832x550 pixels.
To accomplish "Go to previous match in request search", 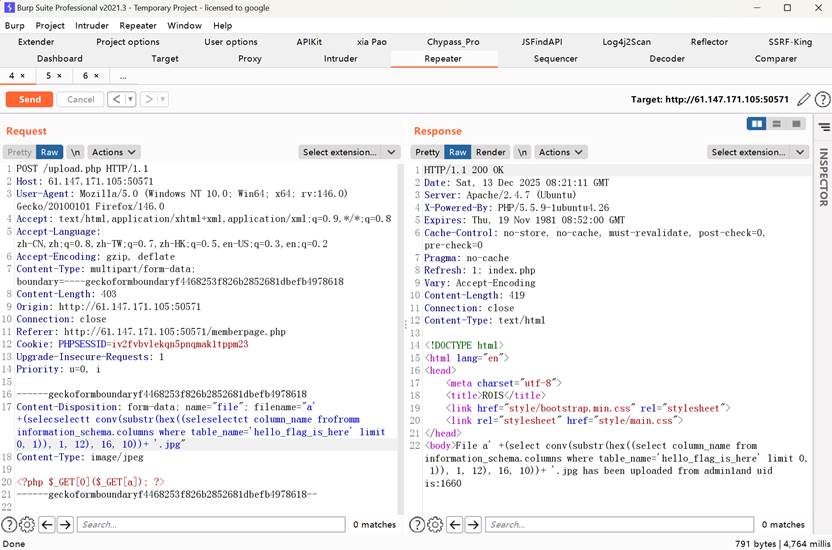I will coord(47,525).
